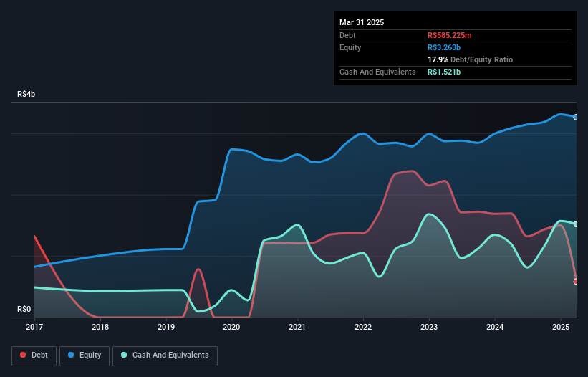This screenshot has width=588, height=377.
Task: Select the Equity endpoint marker at Mar 2025
Action: pos(576,118)
